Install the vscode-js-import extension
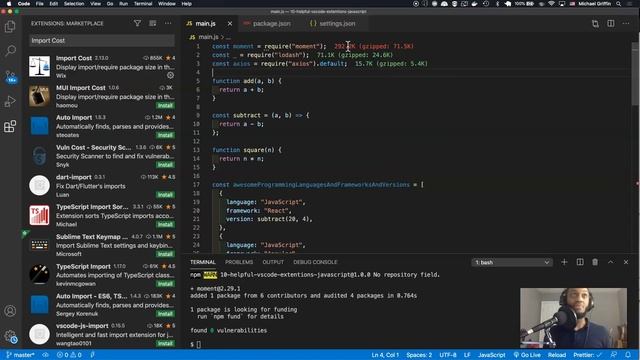 165,343
